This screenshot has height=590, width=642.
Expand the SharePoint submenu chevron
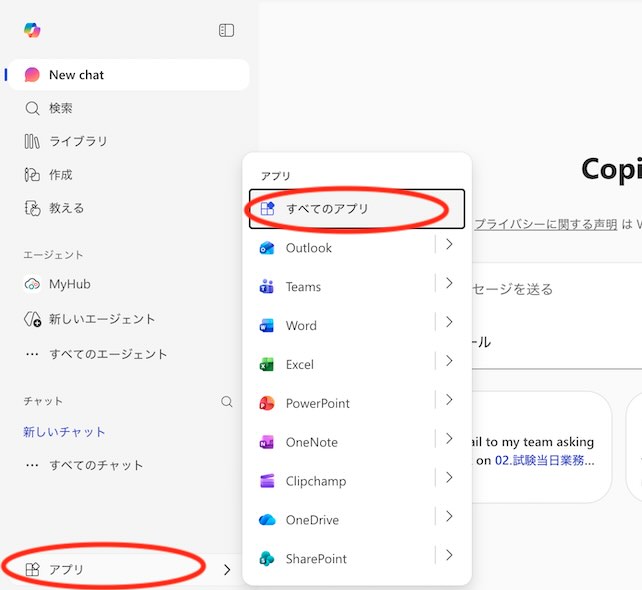449,555
